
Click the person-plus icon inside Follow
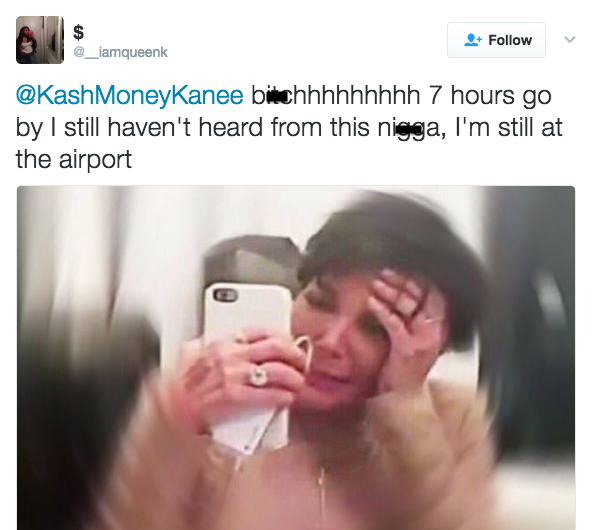click(472, 40)
